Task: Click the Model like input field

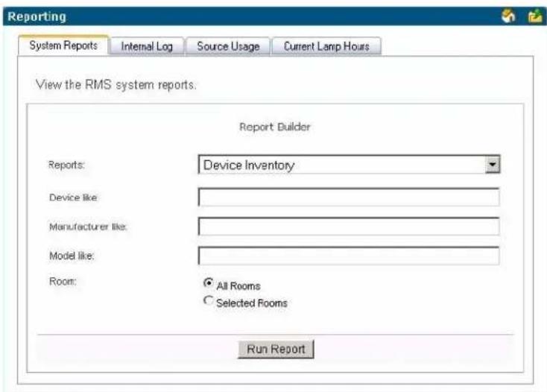Action: click(x=349, y=256)
